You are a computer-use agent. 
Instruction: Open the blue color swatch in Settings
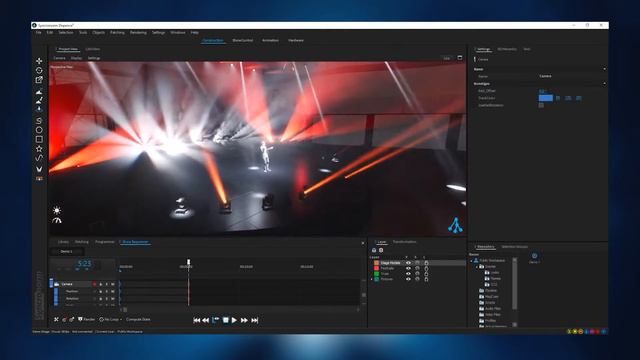[x=546, y=98]
